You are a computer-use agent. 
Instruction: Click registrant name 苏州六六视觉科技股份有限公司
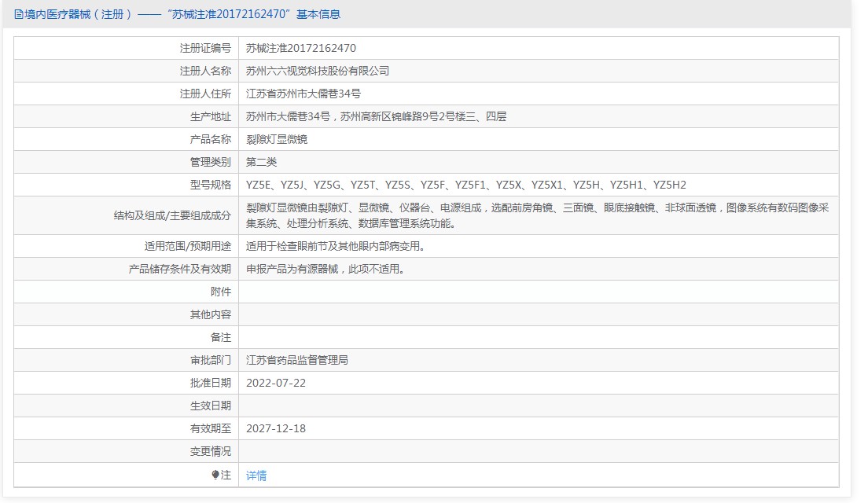[x=318, y=71]
